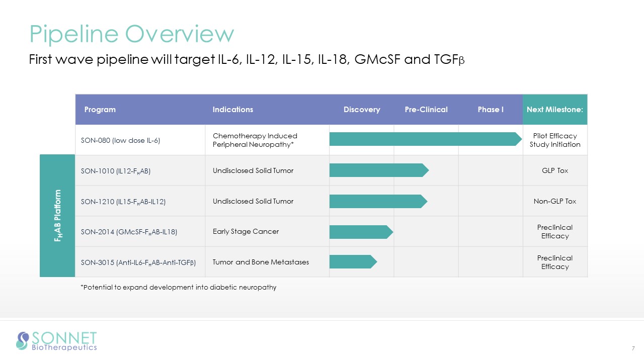The height and width of the screenshot is (362, 644).
Task: Click the Pre-Clinical column header
Action: 426,110
